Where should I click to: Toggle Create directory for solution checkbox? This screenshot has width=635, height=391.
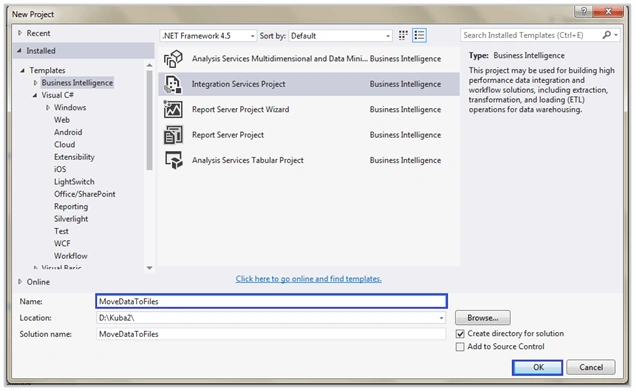click(460, 334)
